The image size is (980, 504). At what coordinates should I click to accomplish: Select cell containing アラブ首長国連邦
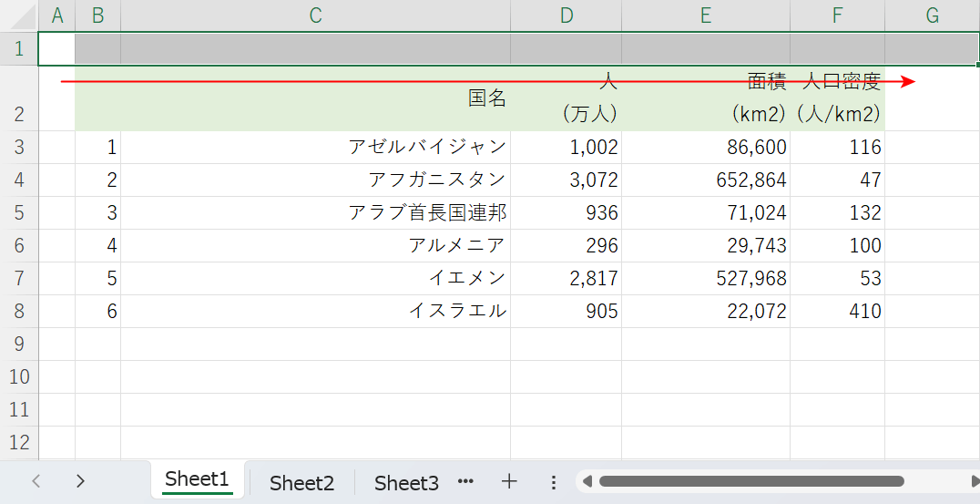(x=316, y=212)
